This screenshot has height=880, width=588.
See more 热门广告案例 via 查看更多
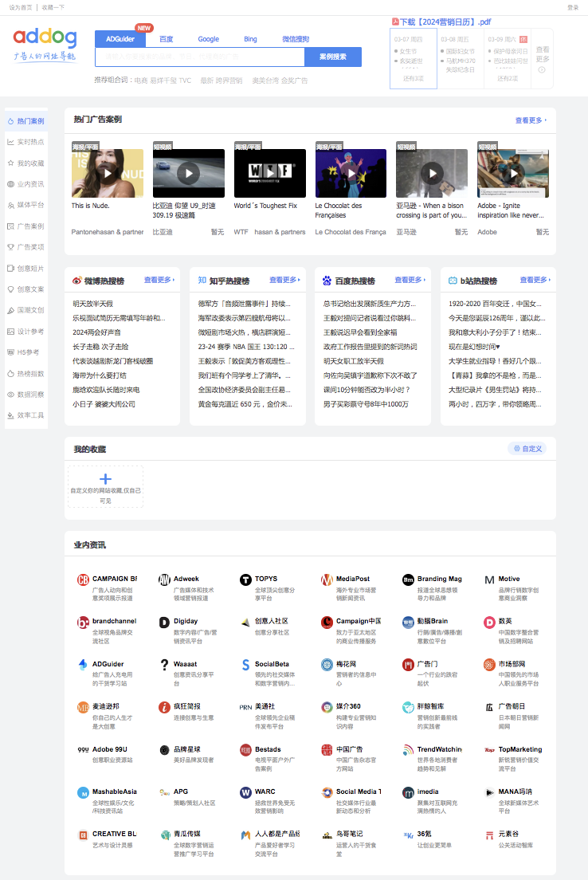(x=531, y=120)
